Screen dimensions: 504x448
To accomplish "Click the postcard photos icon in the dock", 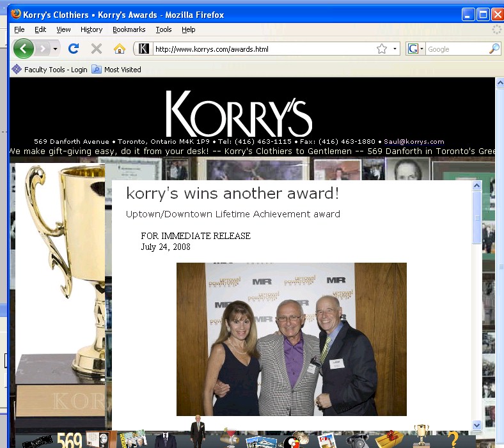I will pos(262,442).
